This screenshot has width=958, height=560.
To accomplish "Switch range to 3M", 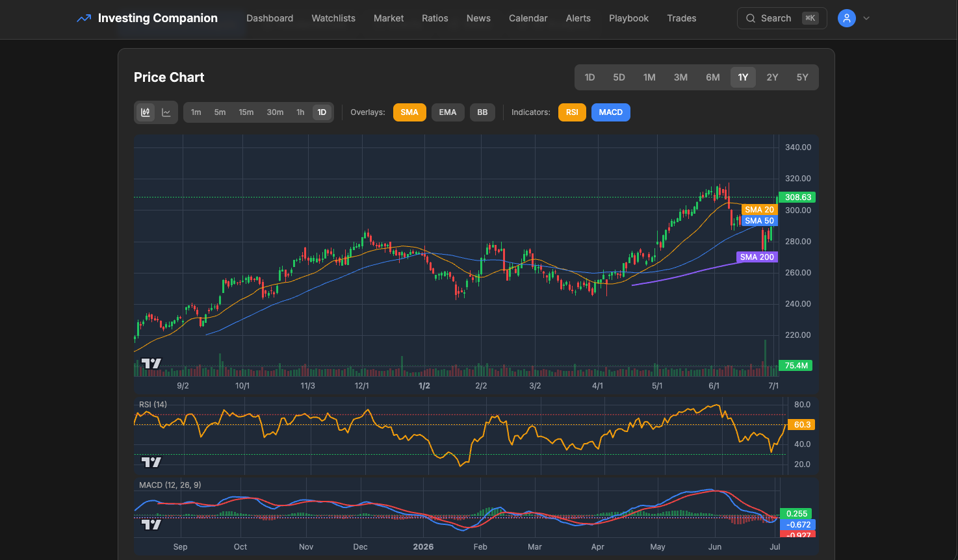I will coord(680,77).
